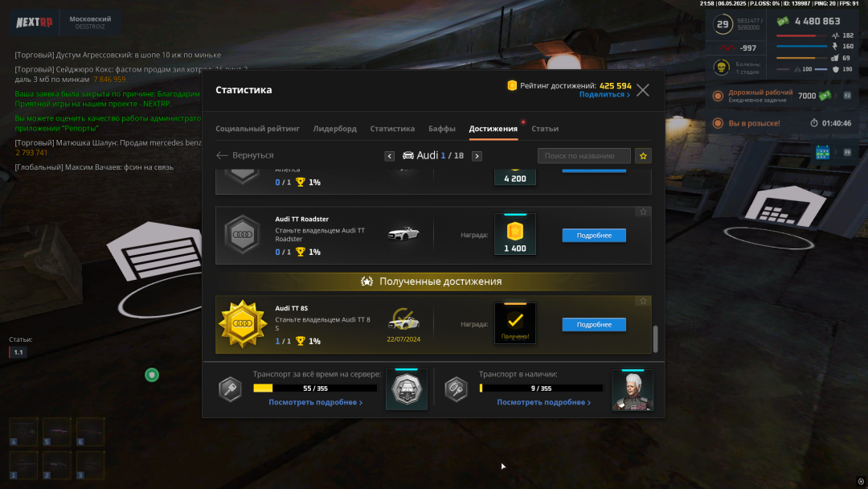Go to next car brand

[x=477, y=156]
